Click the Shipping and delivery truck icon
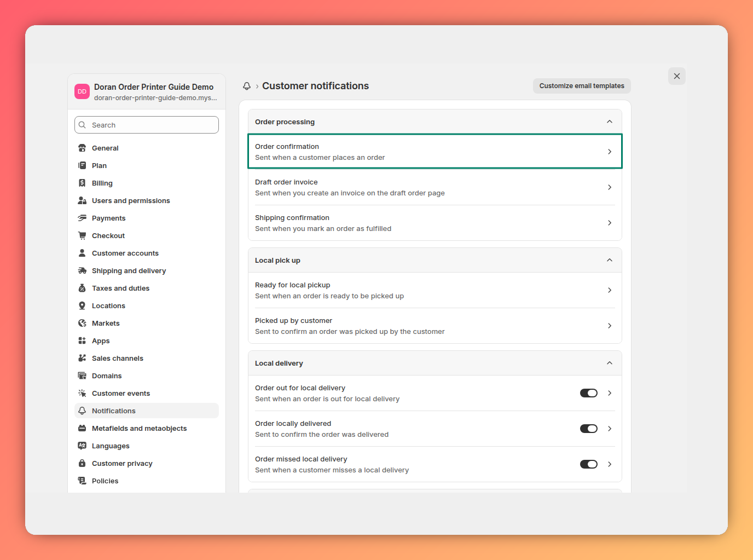 pyautogui.click(x=82, y=270)
